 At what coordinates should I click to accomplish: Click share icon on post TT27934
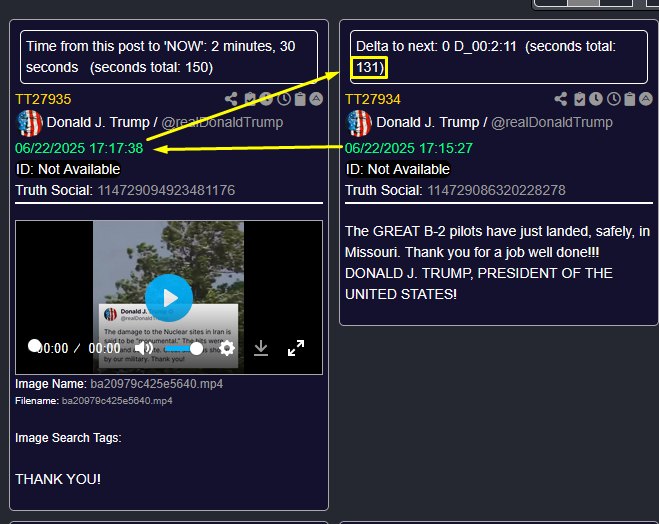[561, 99]
